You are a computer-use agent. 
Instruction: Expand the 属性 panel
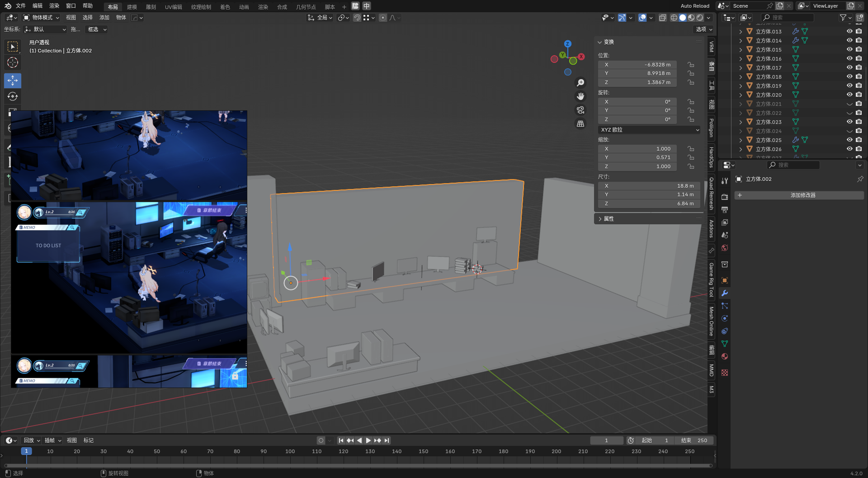pyautogui.click(x=609, y=219)
